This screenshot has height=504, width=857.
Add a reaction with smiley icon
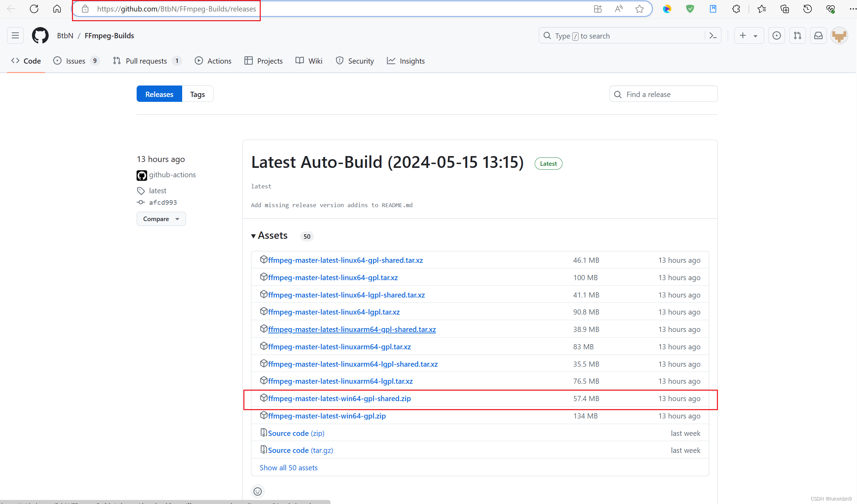click(258, 491)
